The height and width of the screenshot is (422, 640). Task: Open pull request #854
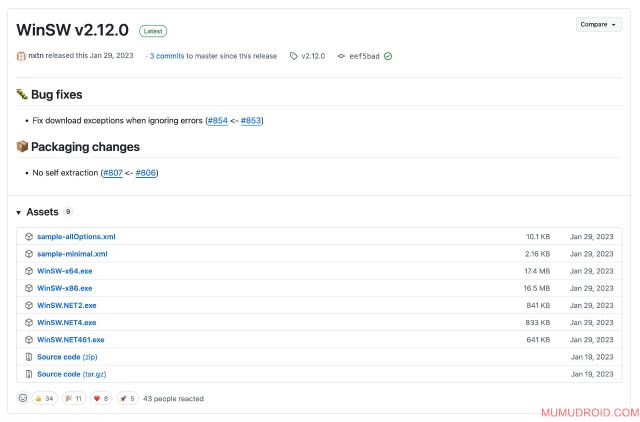click(x=218, y=120)
